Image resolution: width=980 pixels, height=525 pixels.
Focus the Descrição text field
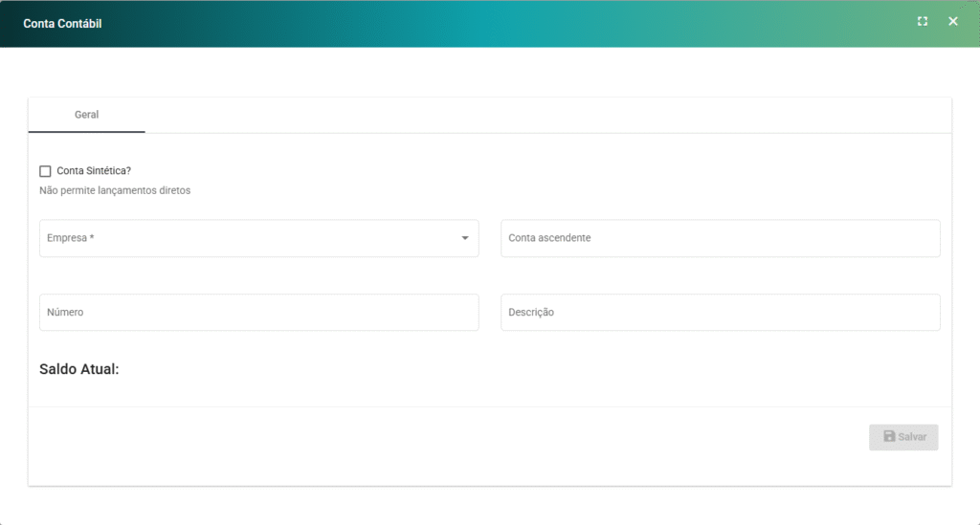pyautogui.click(x=720, y=313)
